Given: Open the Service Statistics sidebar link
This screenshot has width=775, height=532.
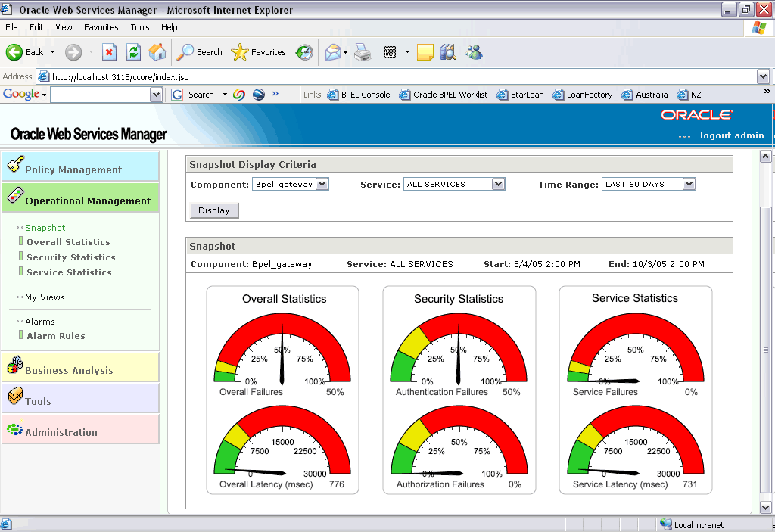Looking at the screenshot, I should (69, 272).
